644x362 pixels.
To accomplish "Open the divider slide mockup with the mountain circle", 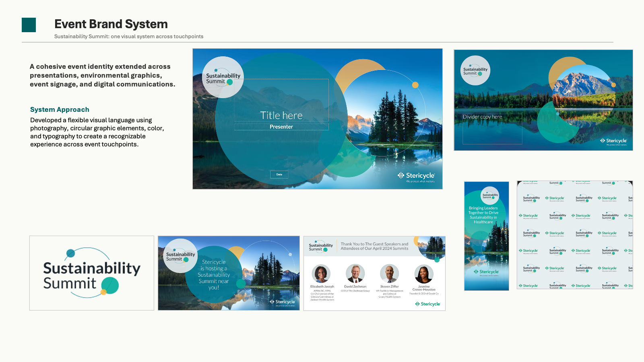I will (x=543, y=100).
